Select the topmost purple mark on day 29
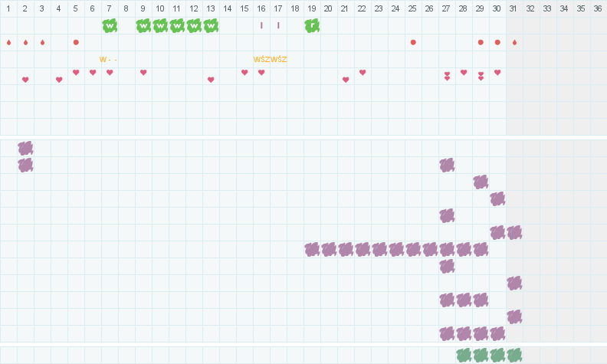This screenshot has width=607, height=364. click(481, 182)
